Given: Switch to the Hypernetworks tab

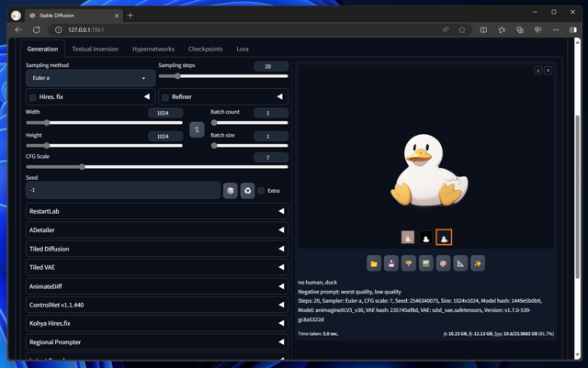Looking at the screenshot, I should pos(153,49).
